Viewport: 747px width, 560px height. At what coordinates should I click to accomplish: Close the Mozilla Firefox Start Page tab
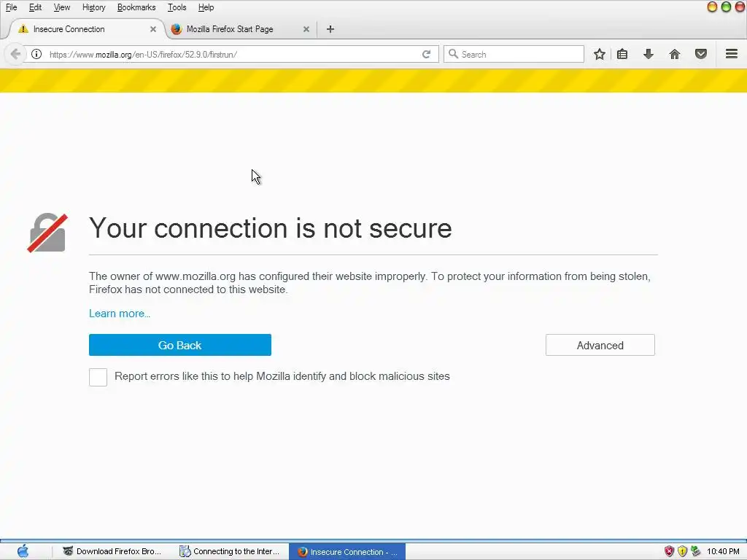click(306, 29)
